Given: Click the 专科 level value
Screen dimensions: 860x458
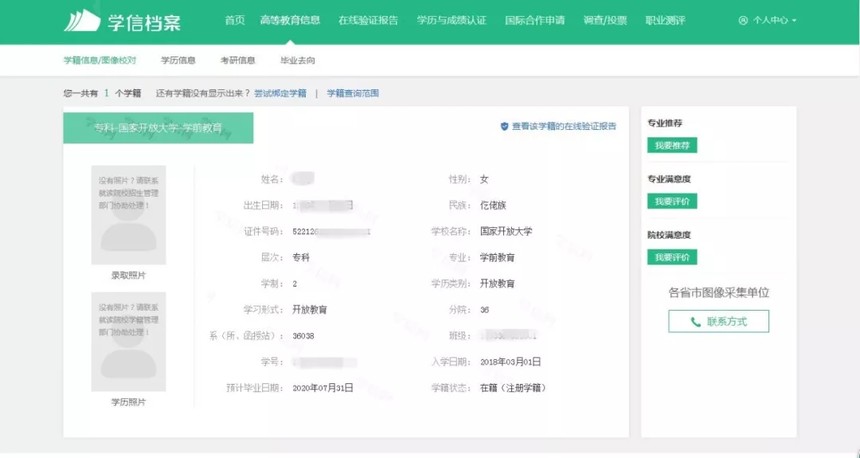Looking at the screenshot, I should 301,257.
